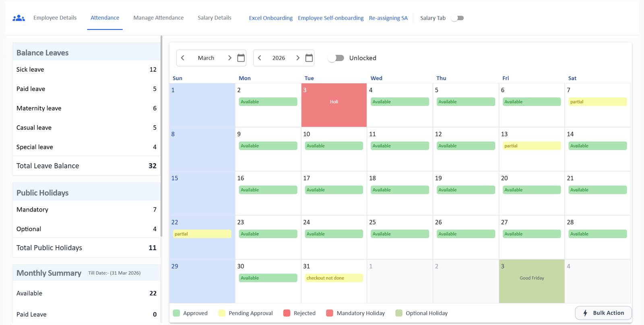The width and height of the screenshot is (644, 325).
Task: Select the partial entry on Sunday 22
Action: 202,234
